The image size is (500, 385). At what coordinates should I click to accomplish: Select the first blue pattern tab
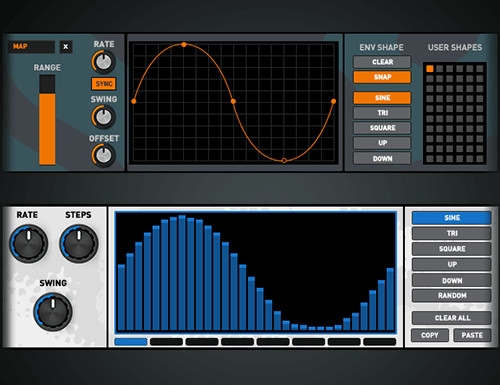click(131, 342)
